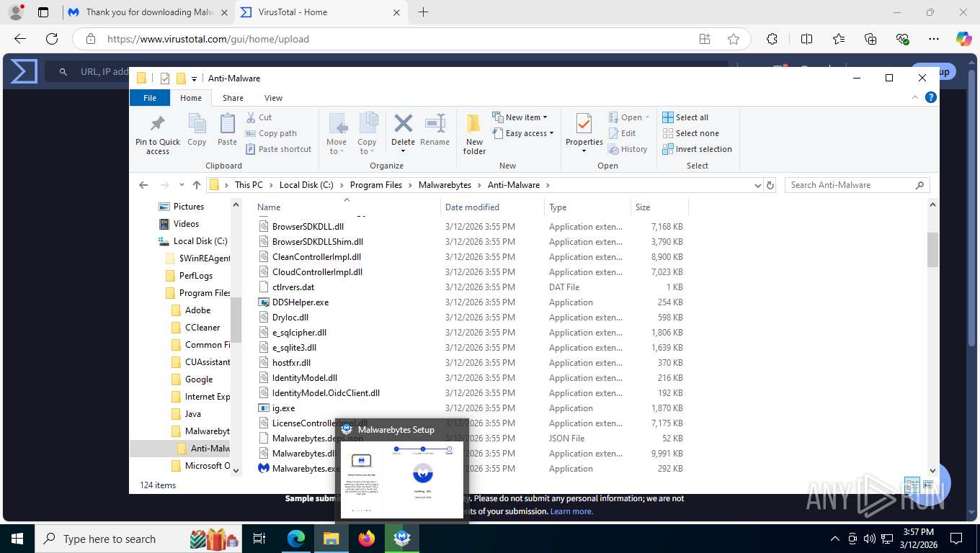Open recent locations dropdown arrow
980x553 pixels.
pyautogui.click(x=182, y=185)
